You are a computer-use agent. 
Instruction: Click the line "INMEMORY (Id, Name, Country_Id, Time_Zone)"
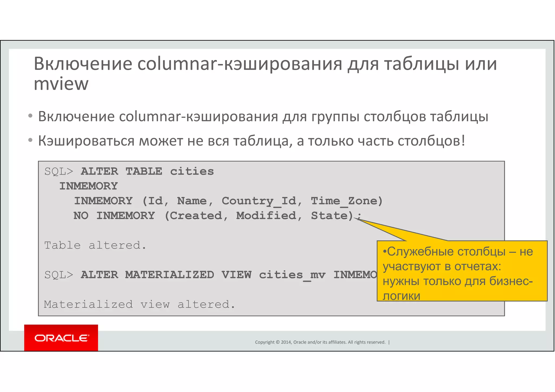tap(228, 201)
